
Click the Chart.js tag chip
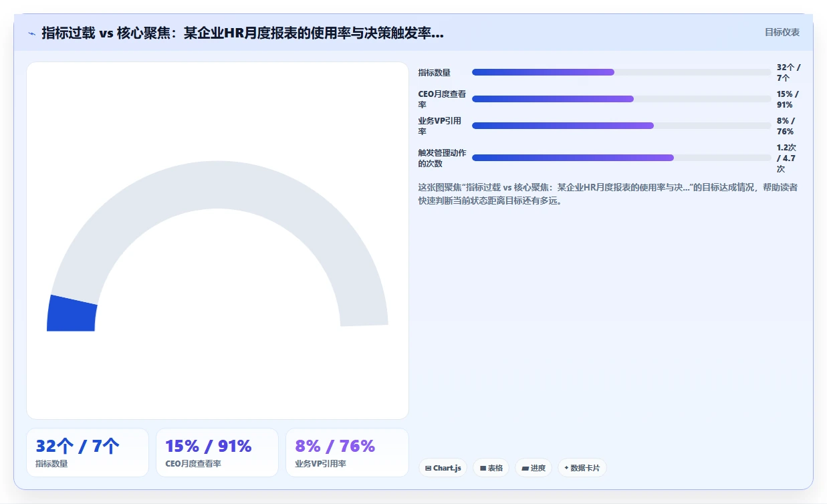click(x=443, y=468)
